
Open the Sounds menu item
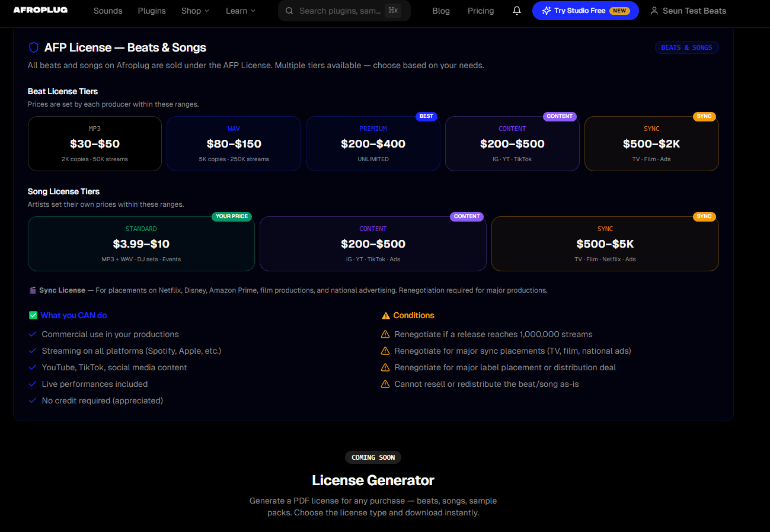pos(108,11)
